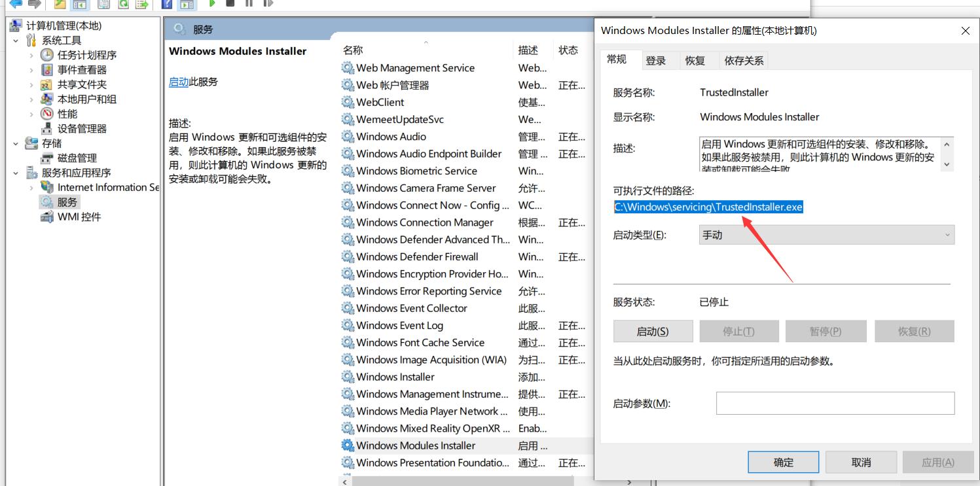Click the green Start Service toolbar icon

212,4
